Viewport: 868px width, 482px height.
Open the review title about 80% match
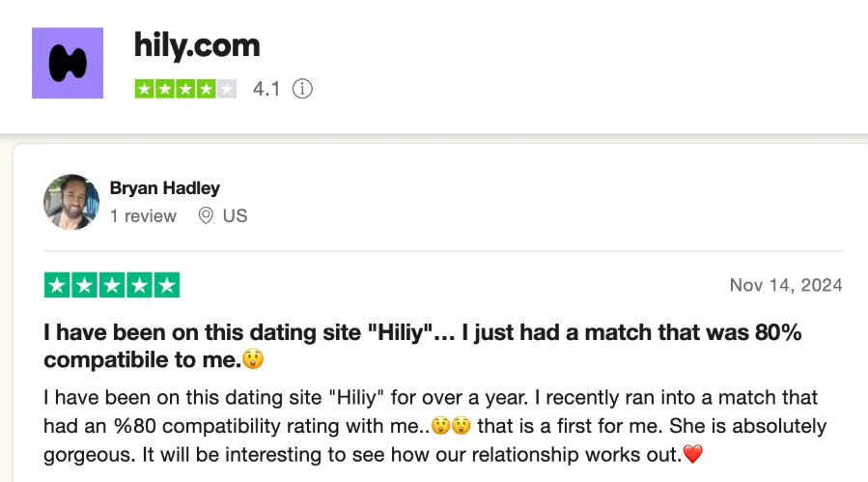tap(423, 346)
